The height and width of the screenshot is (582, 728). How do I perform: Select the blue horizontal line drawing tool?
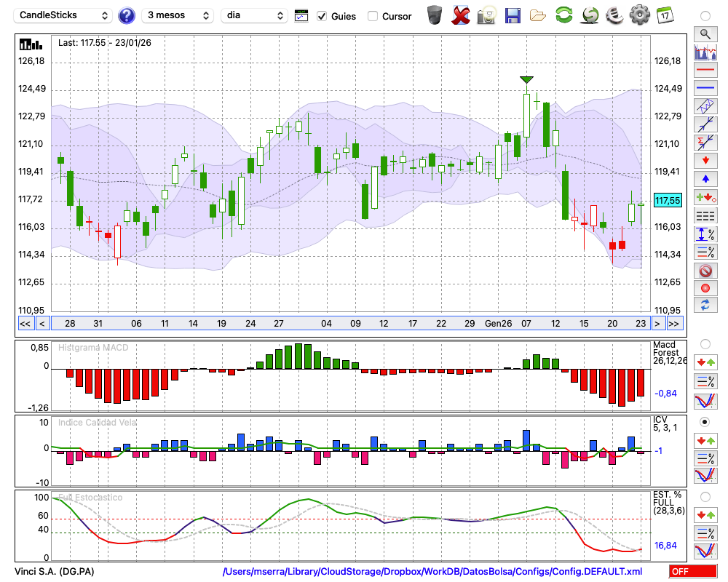(x=705, y=88)
